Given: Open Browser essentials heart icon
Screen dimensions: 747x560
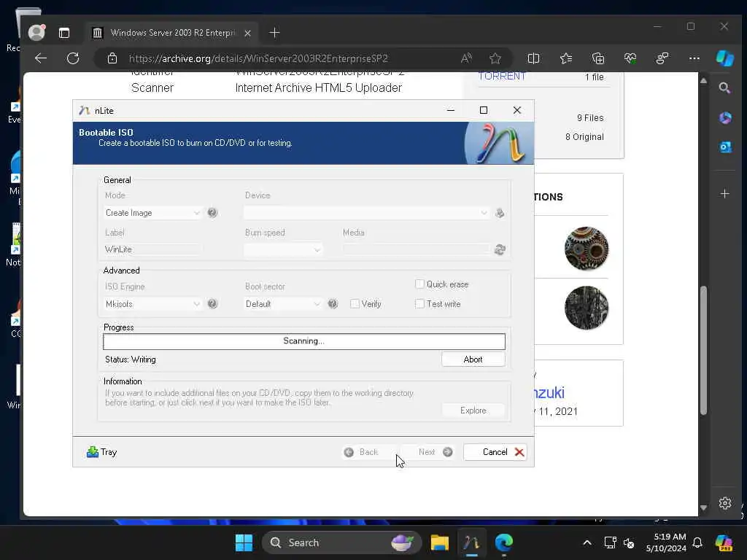Looking at the screenshot, I should tap(630, 58).
